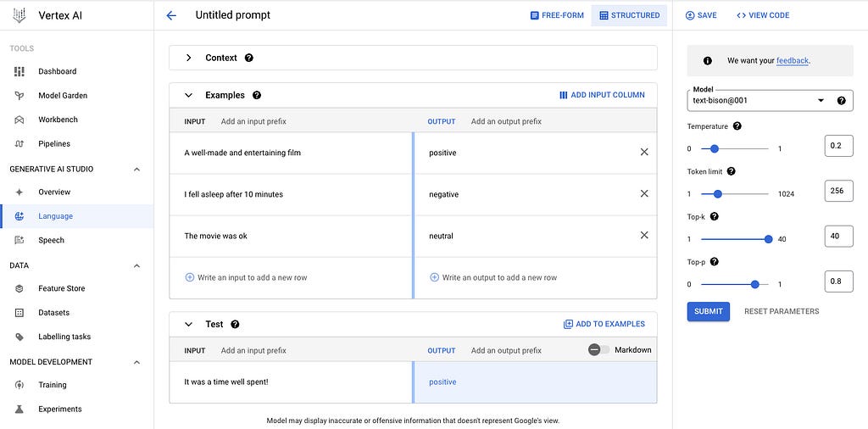868x429 pixels.
Task: Click Test 'Add an input prefix' field
Action: point(253,350)
